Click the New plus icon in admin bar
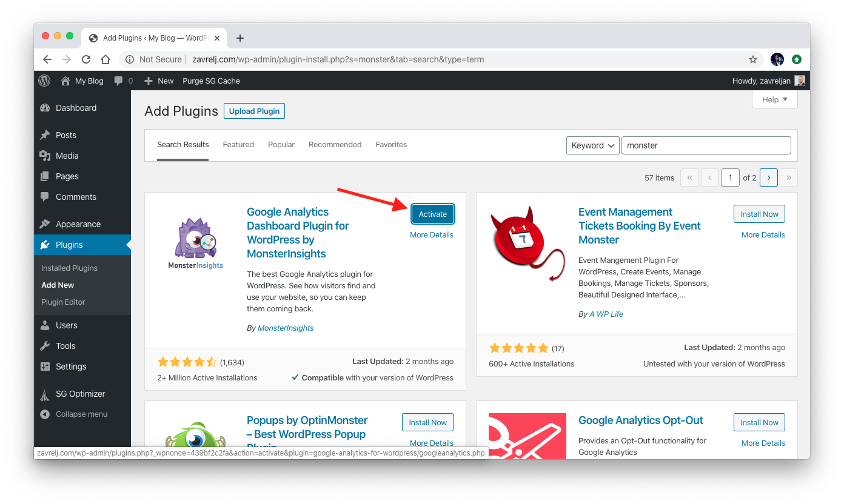This screenshot has height=504, width=844. (149, 81)
